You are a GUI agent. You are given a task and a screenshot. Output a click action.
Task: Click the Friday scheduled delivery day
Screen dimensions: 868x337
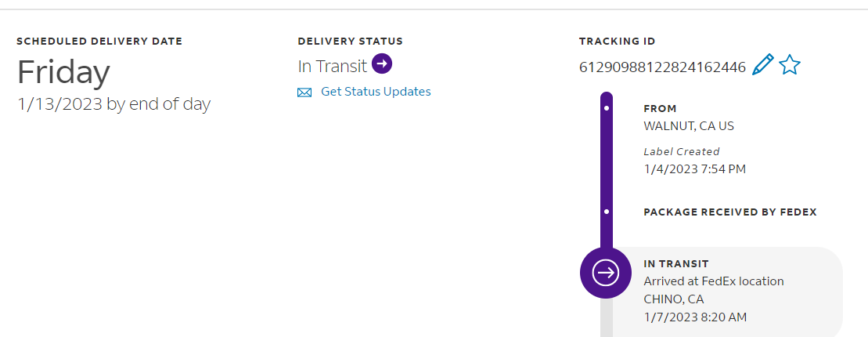point(63,72)
